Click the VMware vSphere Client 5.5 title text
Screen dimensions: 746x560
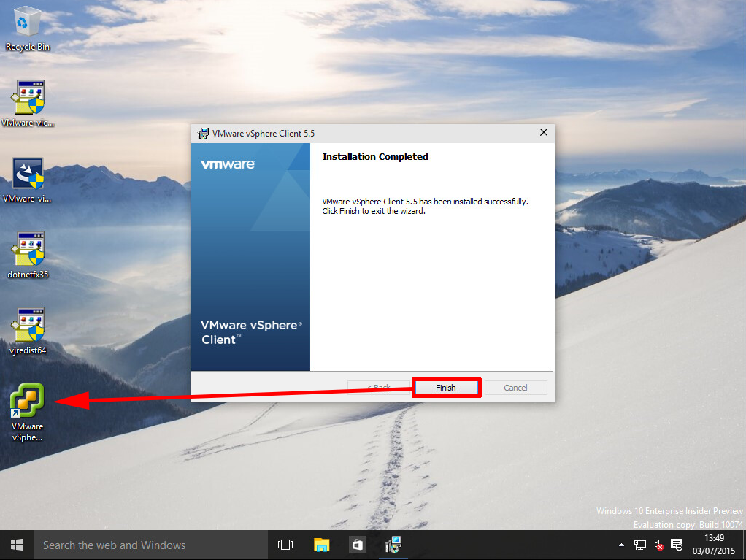(x=263, y=134)
